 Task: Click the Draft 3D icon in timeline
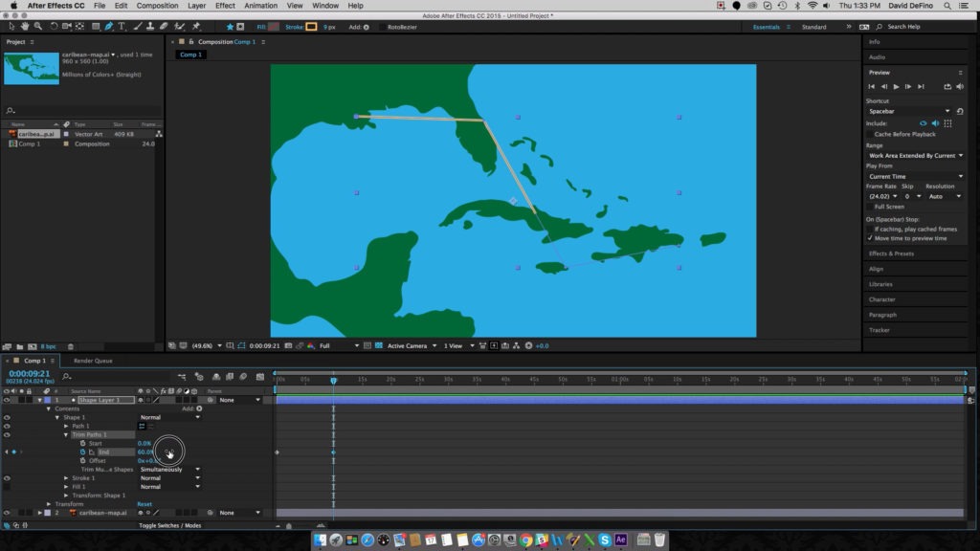tap(199, 377)
